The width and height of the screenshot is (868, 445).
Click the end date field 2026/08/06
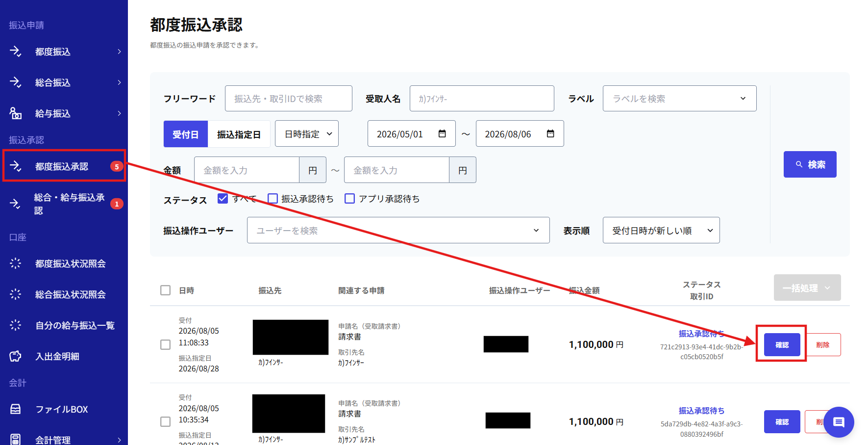pos(520,133)
